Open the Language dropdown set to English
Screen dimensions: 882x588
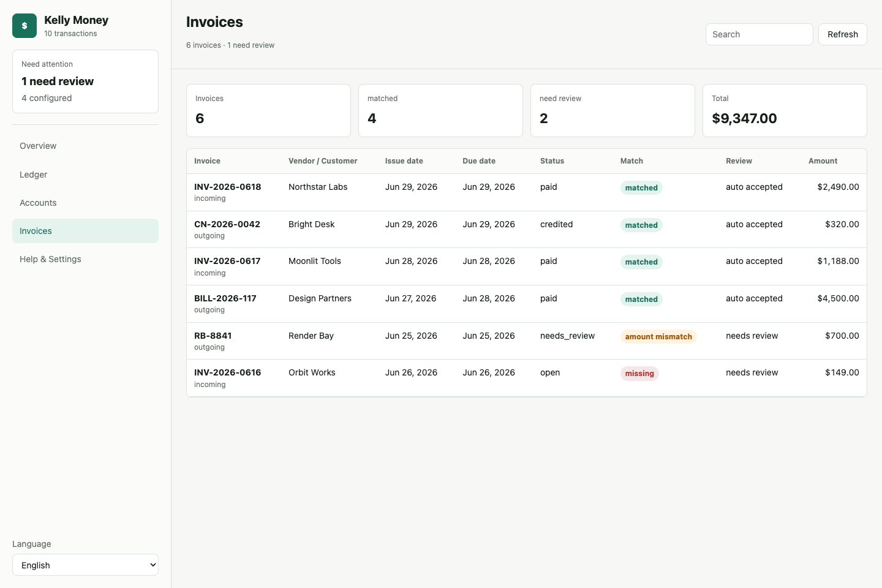(85, 565)
